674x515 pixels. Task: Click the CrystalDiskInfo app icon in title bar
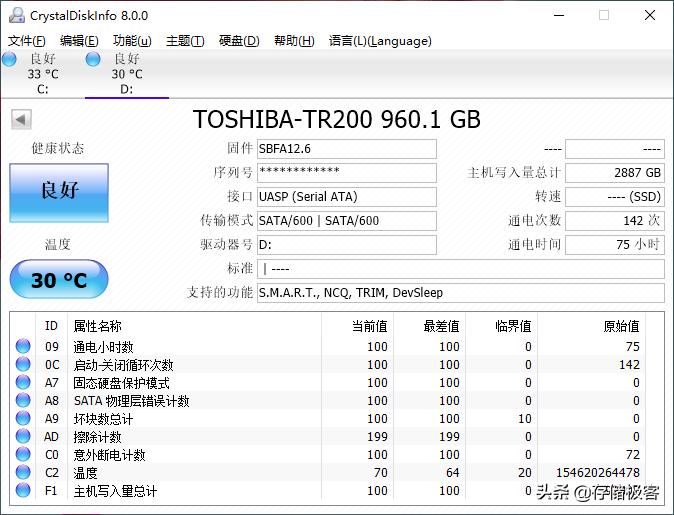(x=17, y=15)
